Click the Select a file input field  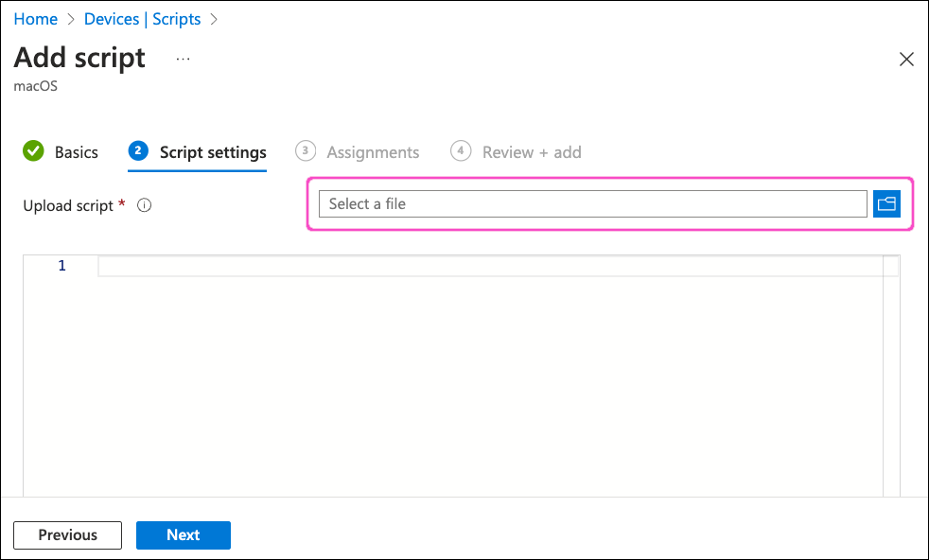[592, 203]
